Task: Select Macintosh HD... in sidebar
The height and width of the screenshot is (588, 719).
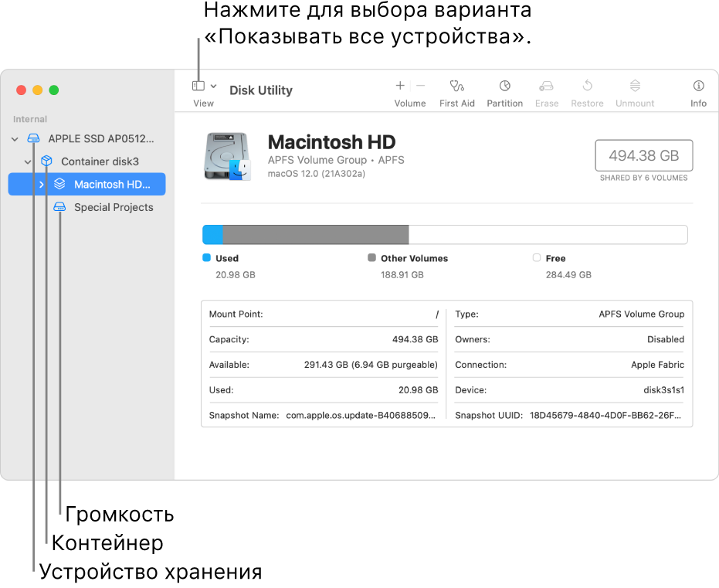Action: tap(86, 185)
